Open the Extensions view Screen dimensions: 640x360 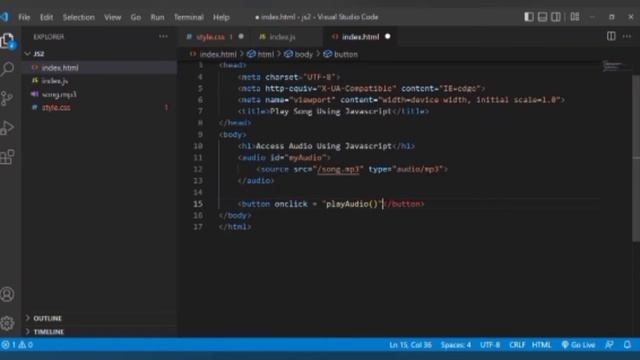(x=7, y=157)
